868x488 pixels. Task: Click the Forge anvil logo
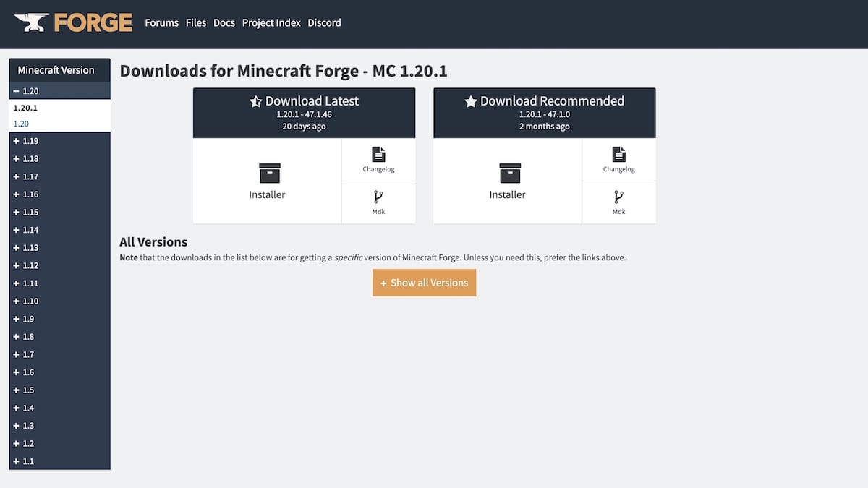point(32,22)
